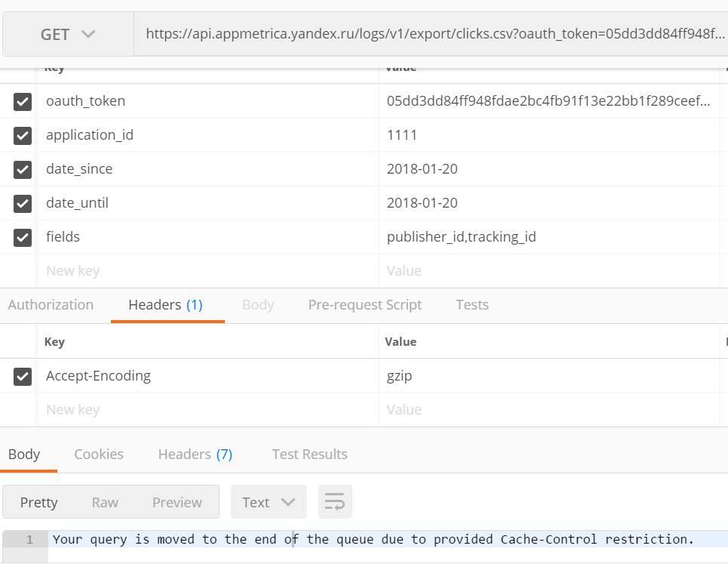This screenshot has height=564, width=728.
Task: Open the Authorization tab
Action: (51, 305)
